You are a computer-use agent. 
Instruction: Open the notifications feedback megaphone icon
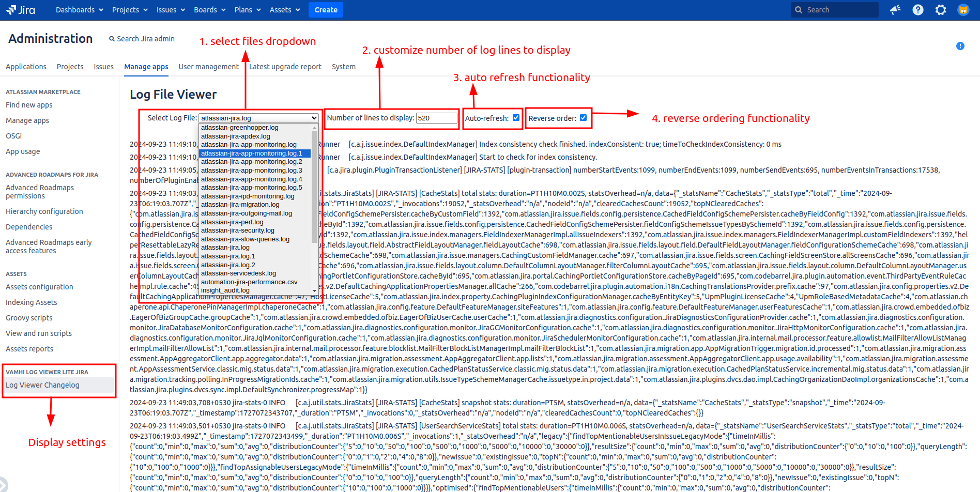point(895,10)
